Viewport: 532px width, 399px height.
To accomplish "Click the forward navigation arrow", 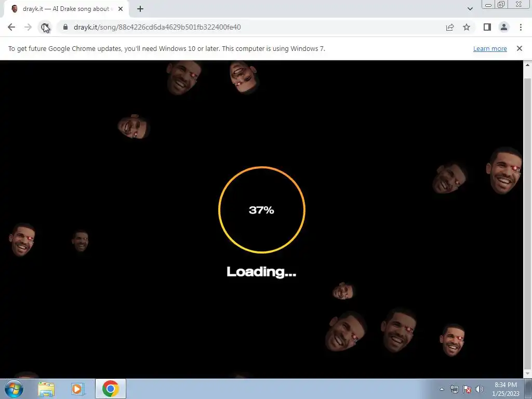I will 28,27.
